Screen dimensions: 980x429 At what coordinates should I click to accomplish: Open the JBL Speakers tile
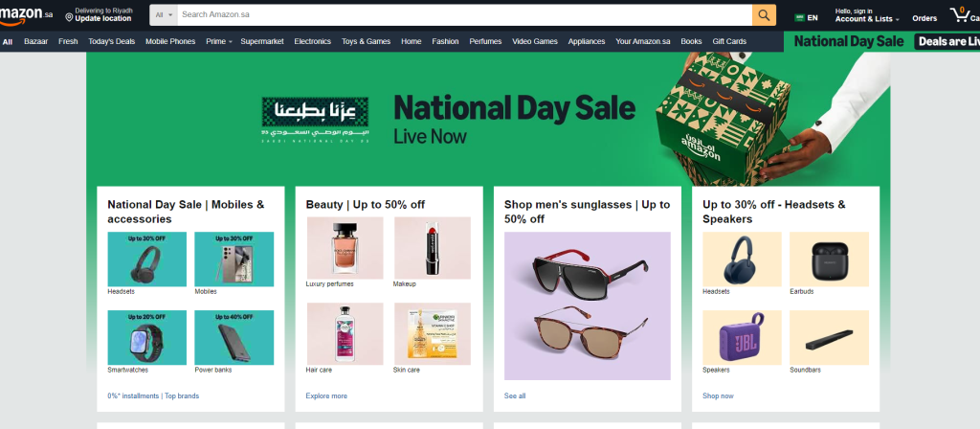(742, 337)
